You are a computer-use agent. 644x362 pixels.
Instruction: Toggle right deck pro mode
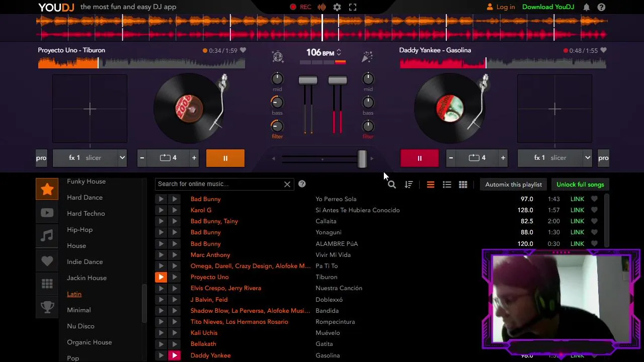coord(603,158)
